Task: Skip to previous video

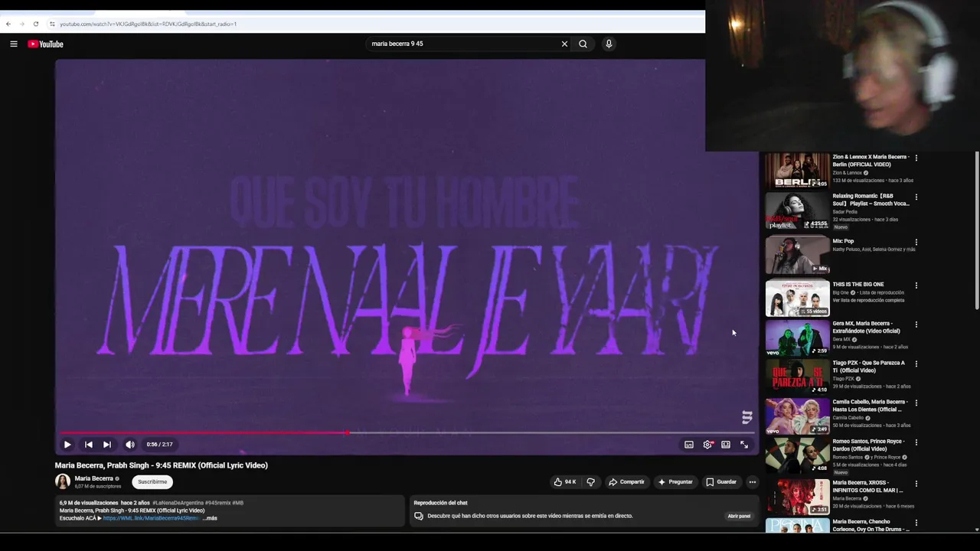Action: 89,444
